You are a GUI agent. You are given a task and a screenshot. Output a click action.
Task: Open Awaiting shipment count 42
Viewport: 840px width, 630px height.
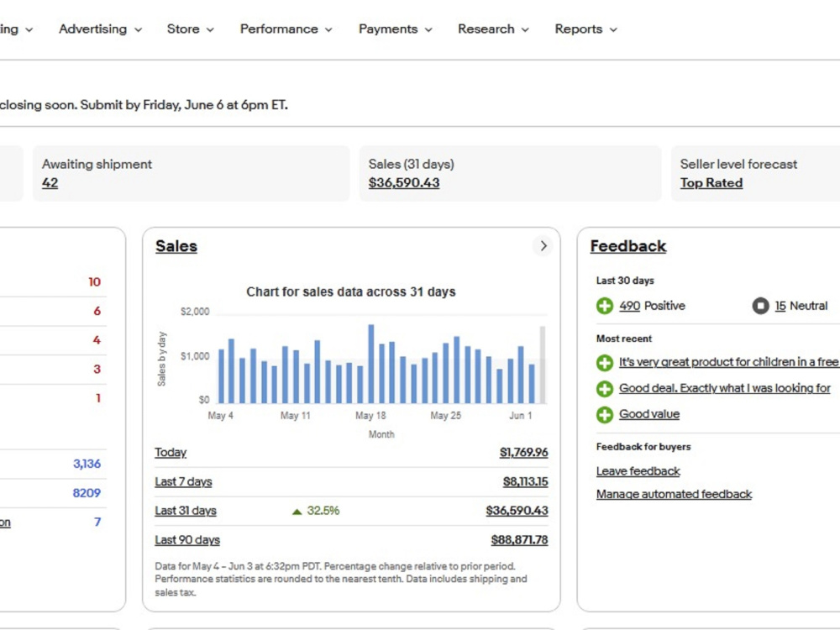(50, 182)
